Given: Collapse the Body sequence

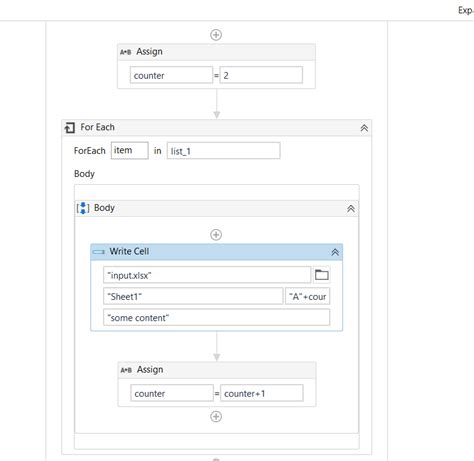Looking at the screenshot, I should coord(351,209).
